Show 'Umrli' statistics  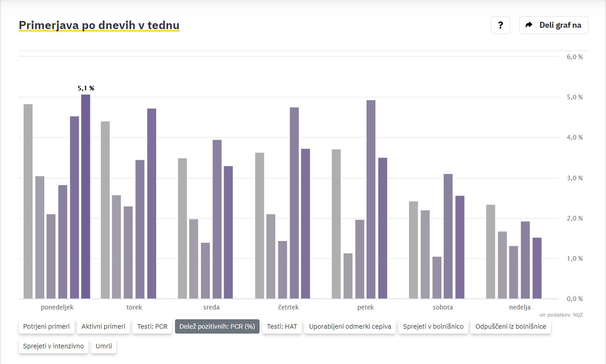pos(104,346)
